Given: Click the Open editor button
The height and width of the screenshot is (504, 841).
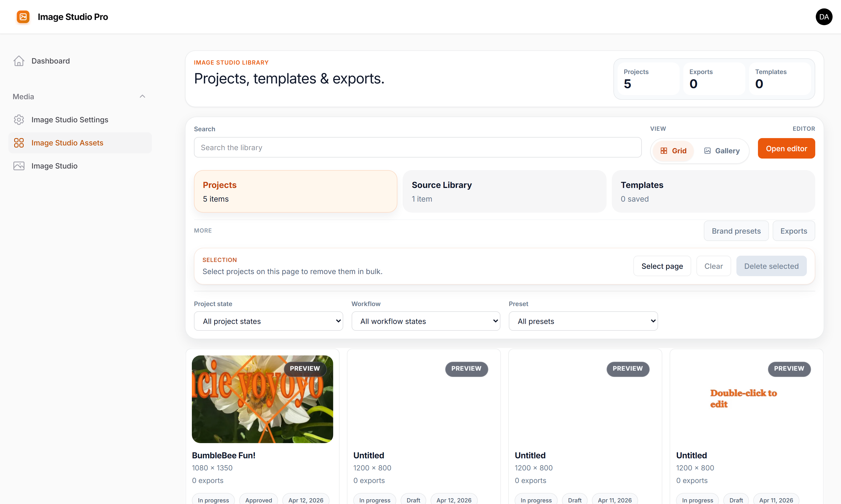Looking at the screenshot, I should (x=786, y=148).
